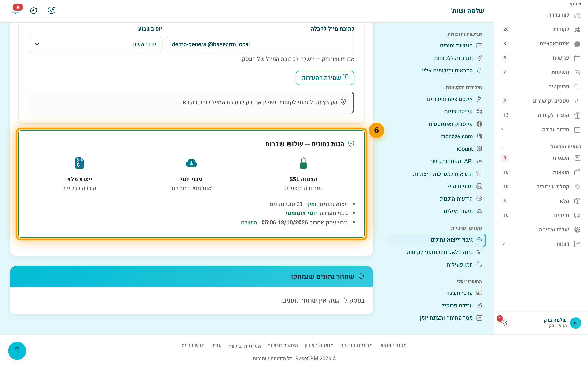Viewport: 588px width, 368px height.
Task: Open the notifications bell icon
Action: point(16,10)
